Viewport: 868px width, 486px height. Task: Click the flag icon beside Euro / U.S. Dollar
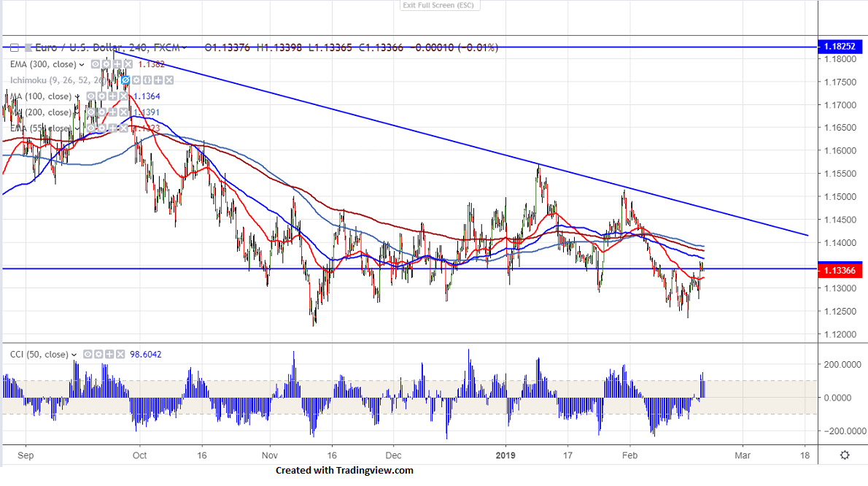28,47
